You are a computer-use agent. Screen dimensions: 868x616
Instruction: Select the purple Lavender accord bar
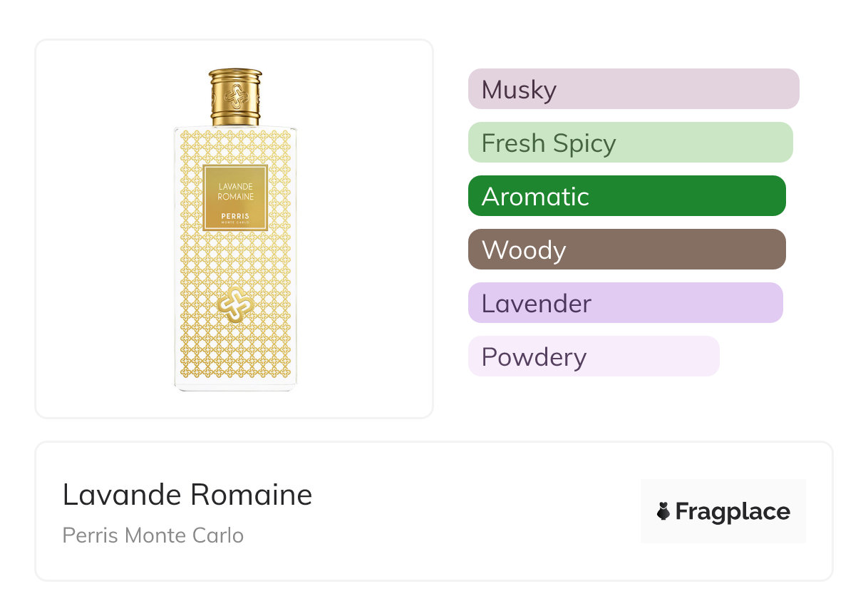click(625, 303)
